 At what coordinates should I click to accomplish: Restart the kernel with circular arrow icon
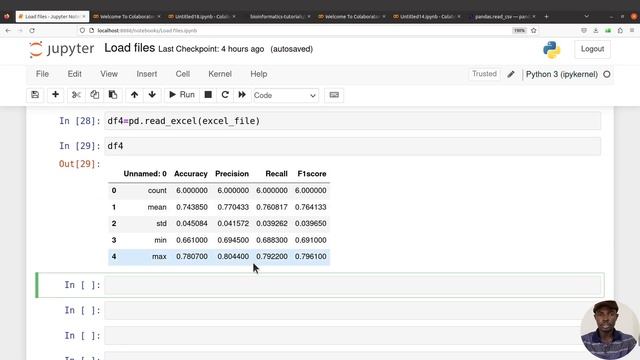[x=225, y=95]
